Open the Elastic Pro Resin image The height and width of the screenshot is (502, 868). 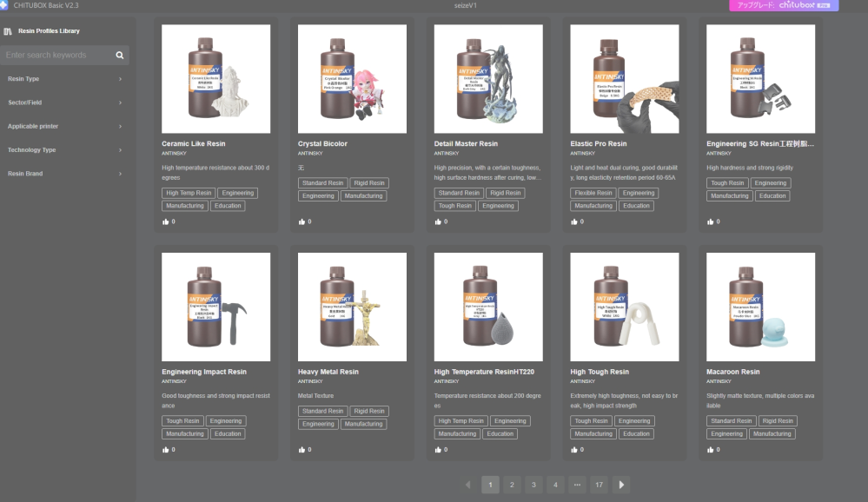point(625,78)
